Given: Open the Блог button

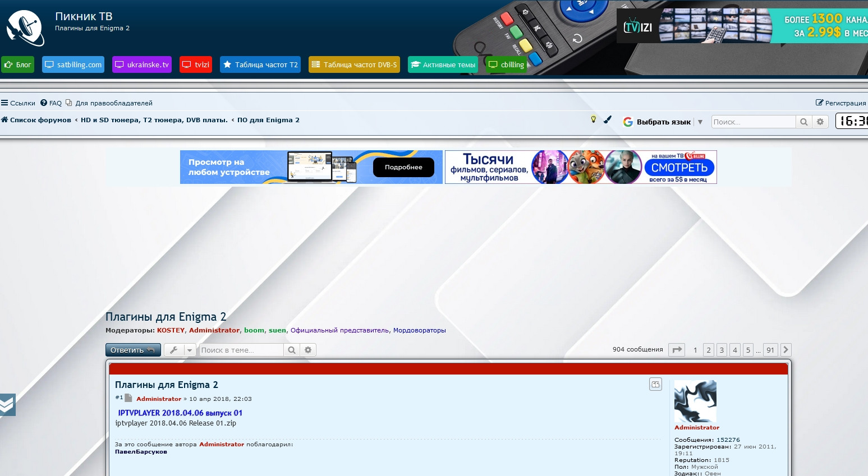Looking at the screenshot, I should [x=18, y=64].
